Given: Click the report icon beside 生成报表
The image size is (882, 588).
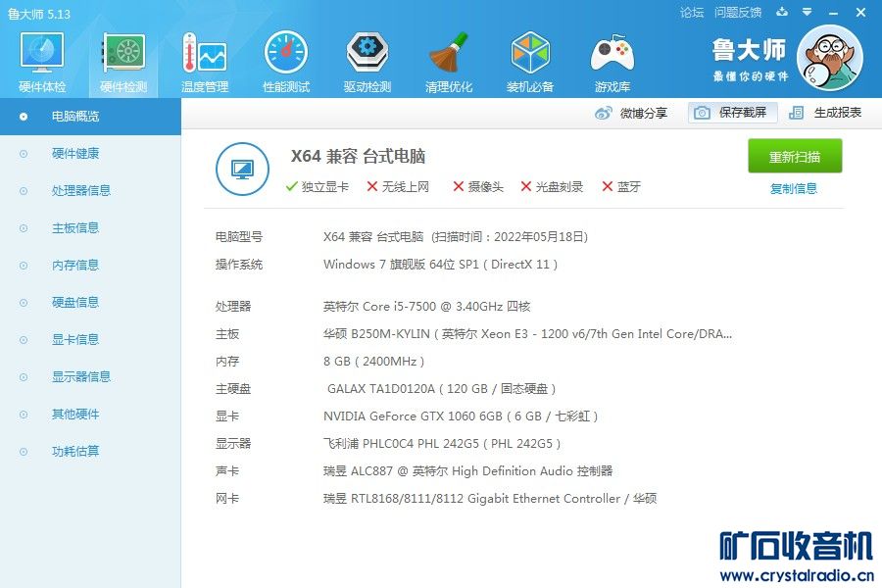Looking at the screenshot, I should [x=797, y=113].
